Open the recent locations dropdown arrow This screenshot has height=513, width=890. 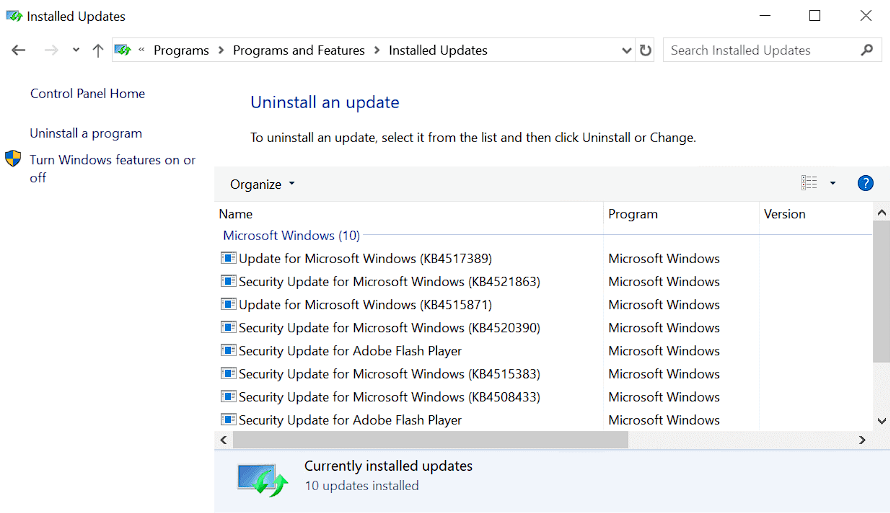[x=76, y=50]
